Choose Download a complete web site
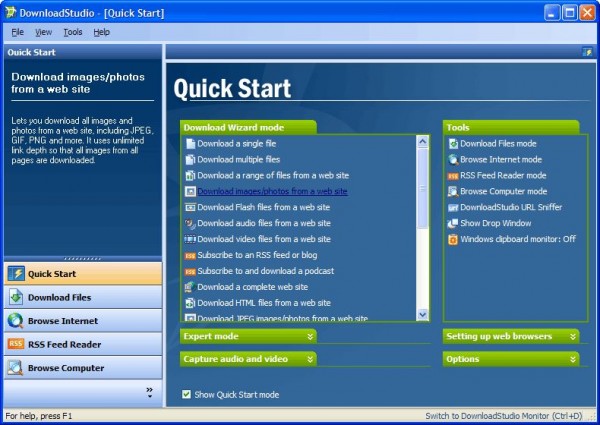 click(x=253, y=287)
